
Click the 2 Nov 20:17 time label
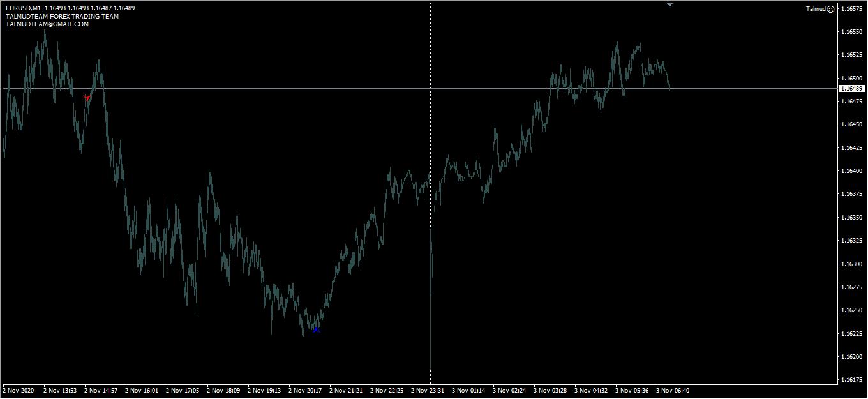[x=305, y=390]
